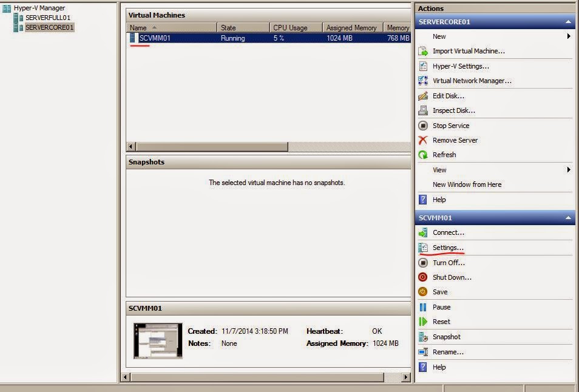
Task: Collapse the SCVMM01 actions section
Action: pyautogui.click(x=568, y=218)
